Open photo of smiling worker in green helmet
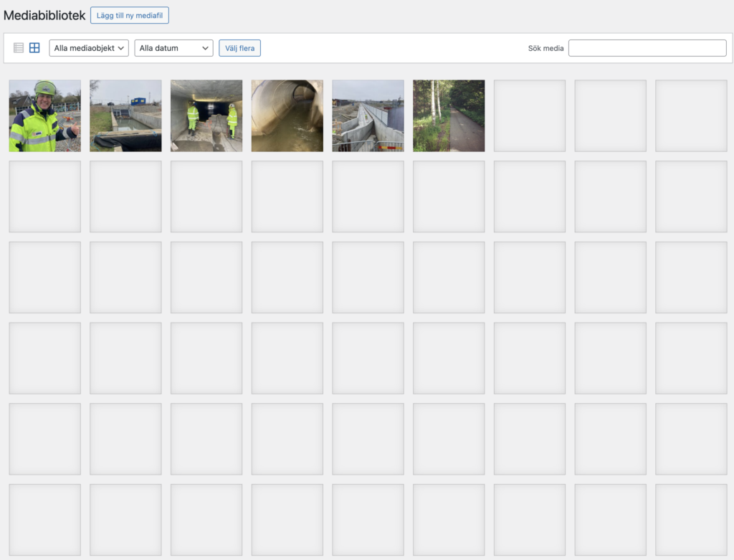The width and height of the screenshot is (734, 560). coord(45,116)
